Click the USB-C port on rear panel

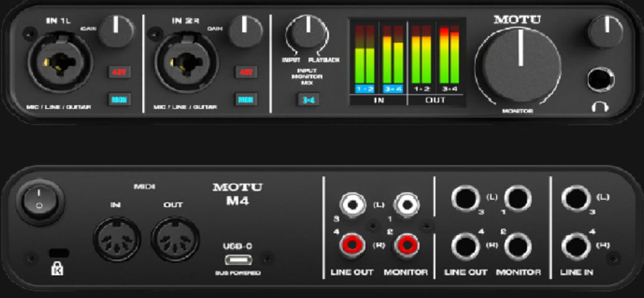tap(238, 259)
